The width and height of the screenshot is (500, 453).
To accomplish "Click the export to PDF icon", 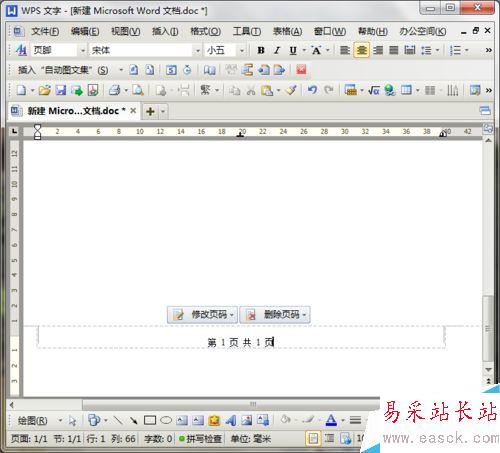I will pos(93,90).
